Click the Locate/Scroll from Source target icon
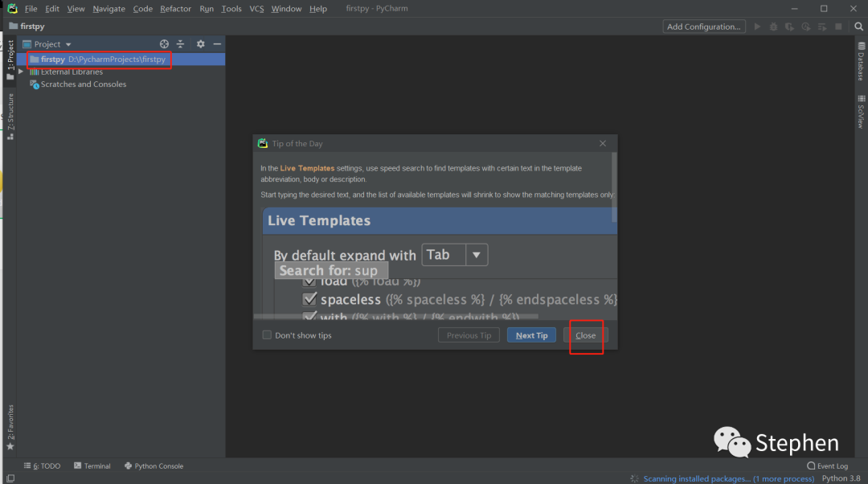 pyautogui.click(x=165, y=43)
